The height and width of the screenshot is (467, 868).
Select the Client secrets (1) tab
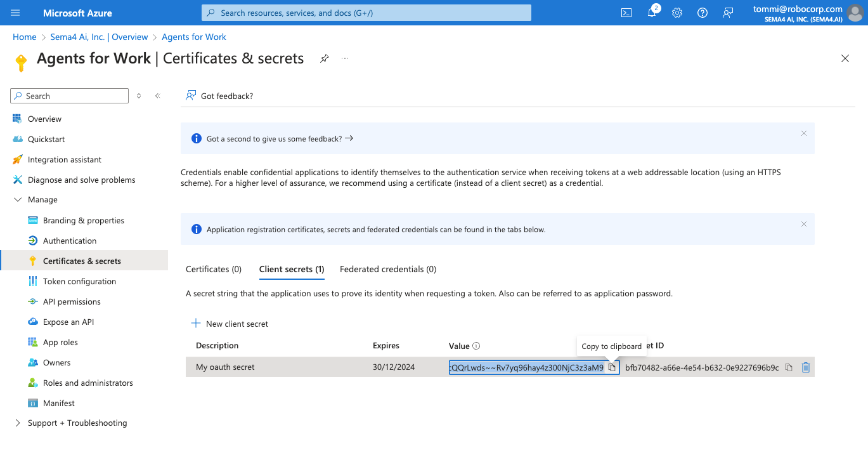(292, 269)
